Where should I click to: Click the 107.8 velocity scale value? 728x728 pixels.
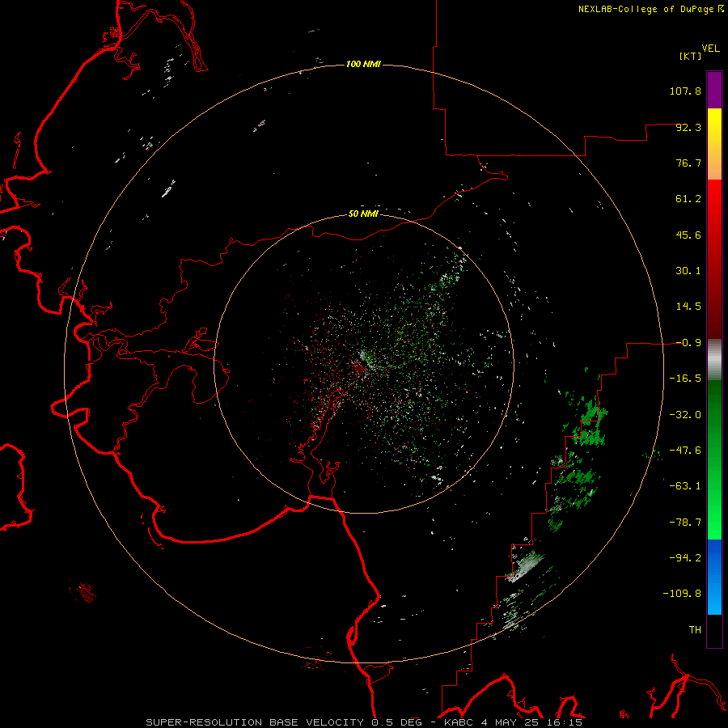pyautogui.click(x=685, y=91)
